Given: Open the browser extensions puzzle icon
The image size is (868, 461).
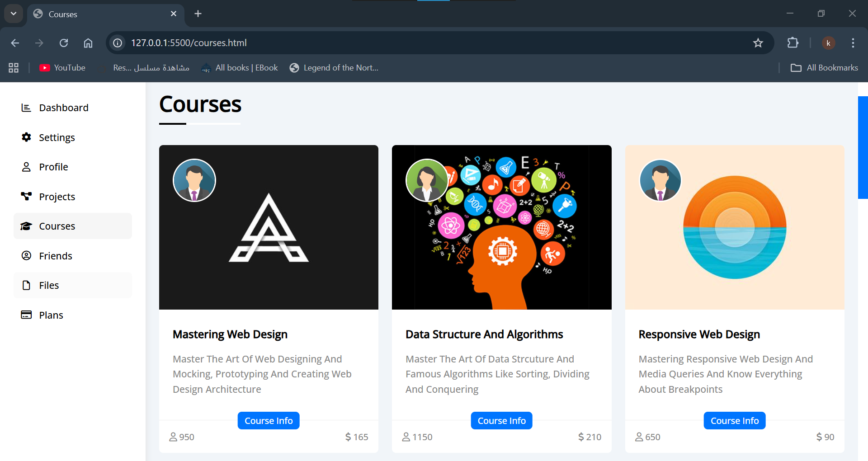Looking at the screenshot, I should pos(793,43).
